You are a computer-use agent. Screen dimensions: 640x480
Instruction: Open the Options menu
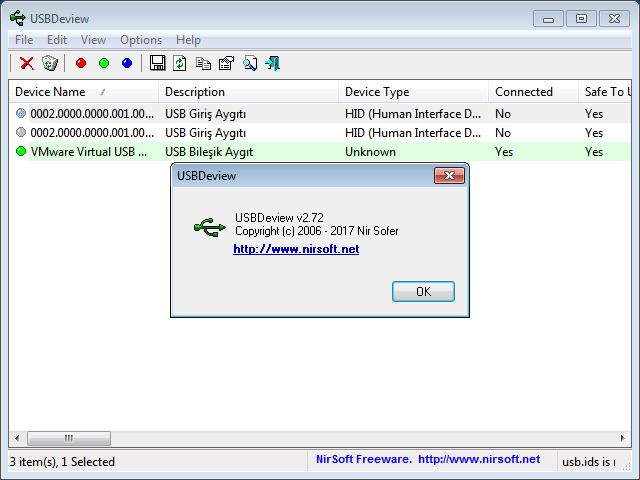[141, 40]
